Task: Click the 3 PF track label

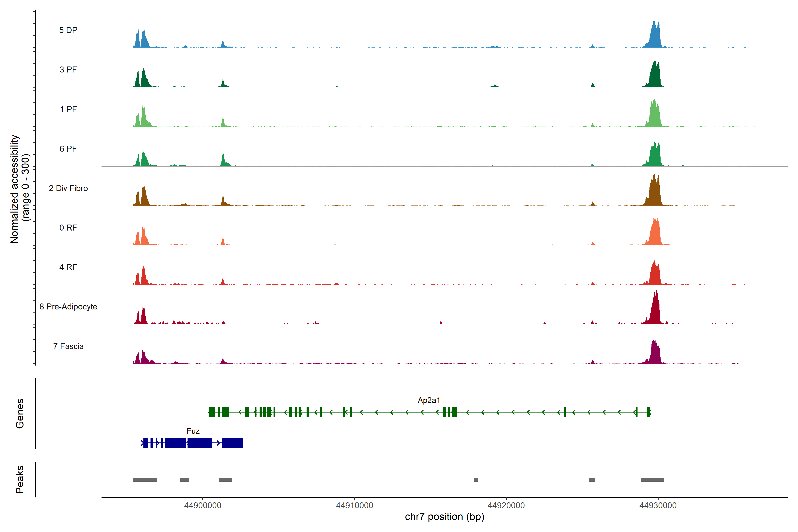Action: (x=68, y=70)
